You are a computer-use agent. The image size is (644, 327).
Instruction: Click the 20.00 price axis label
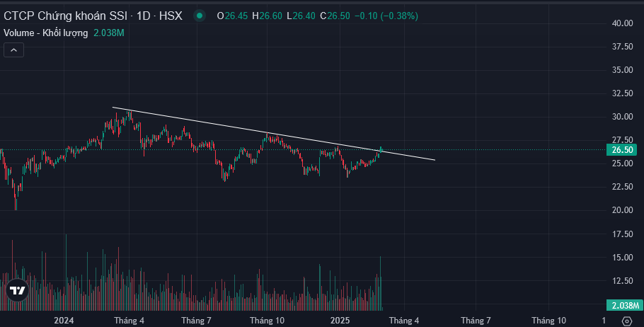coord(622,210)
